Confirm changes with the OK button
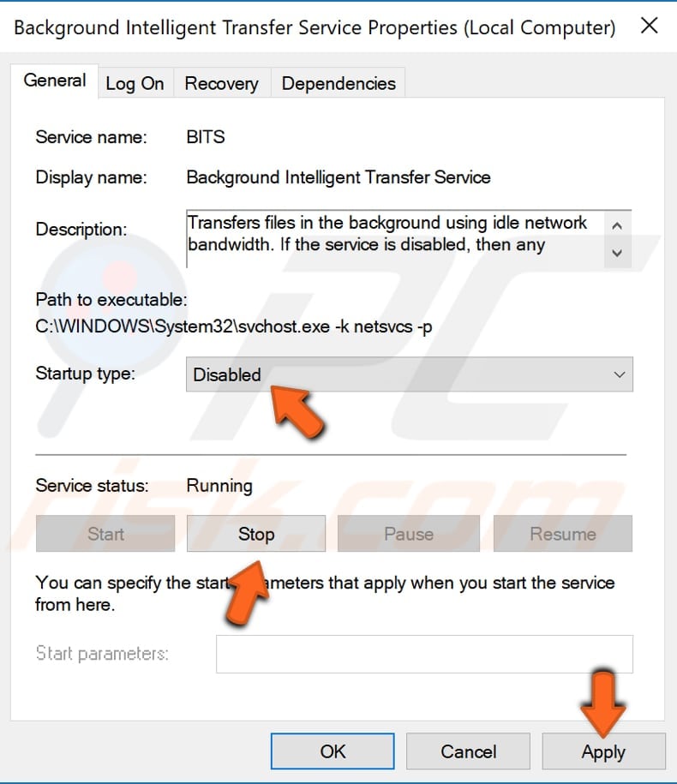This screenshot has height=784, width=677. pos(333,751)
